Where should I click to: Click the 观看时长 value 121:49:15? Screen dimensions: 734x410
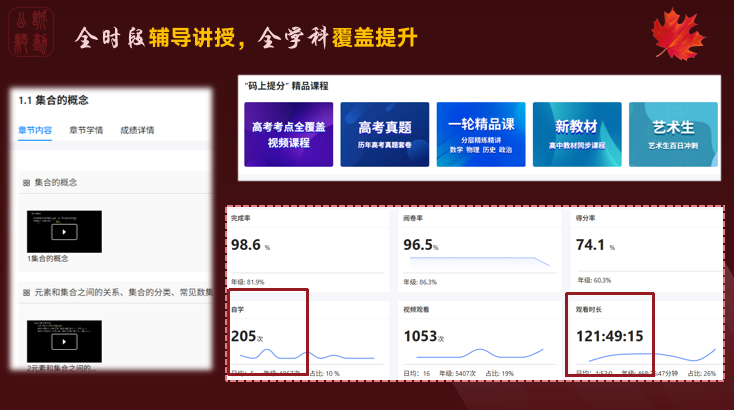609,336
